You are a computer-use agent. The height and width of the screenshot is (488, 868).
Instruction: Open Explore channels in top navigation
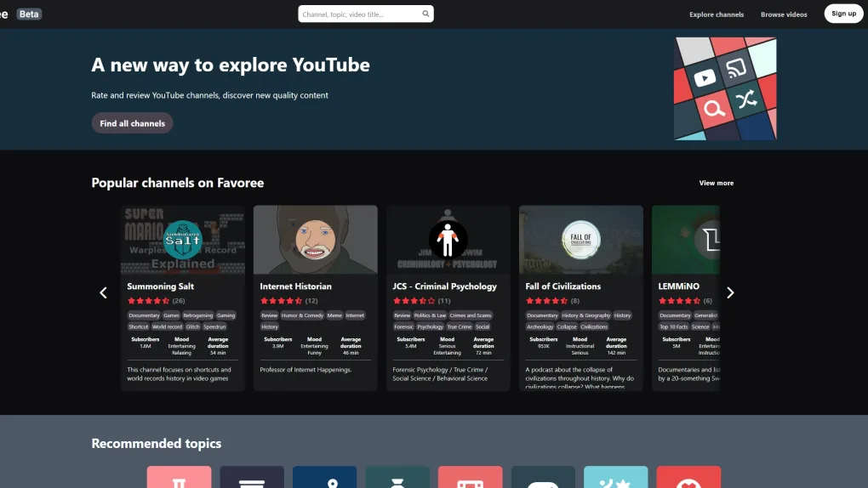pyautogui.click(x=716, y=14)
